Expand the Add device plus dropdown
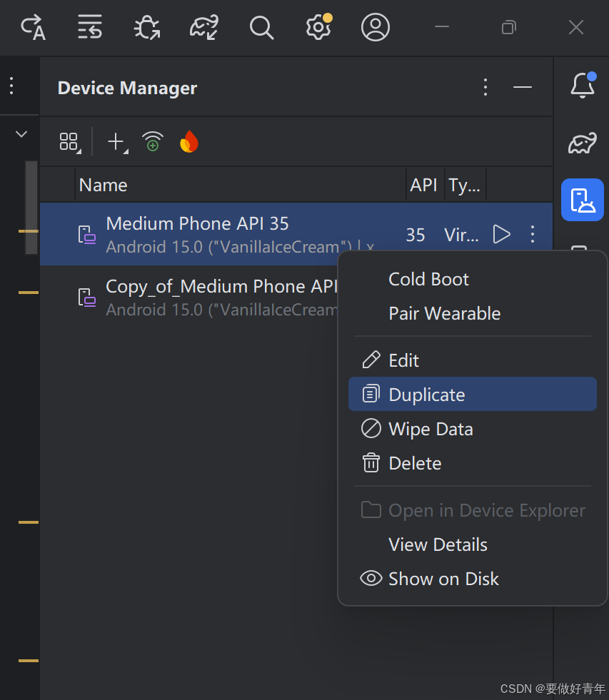The height and width of the screenshot is (700, 609). pos(117,142)
